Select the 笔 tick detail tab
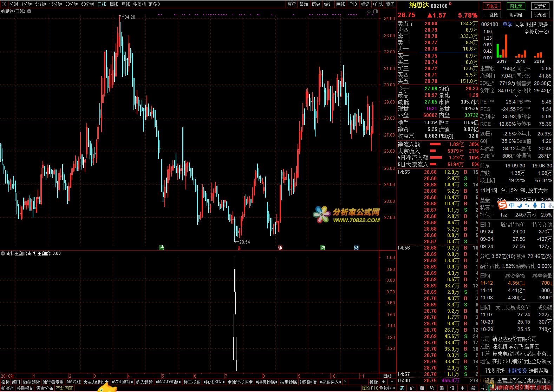The image size is (554, 392). click(402, 388)
